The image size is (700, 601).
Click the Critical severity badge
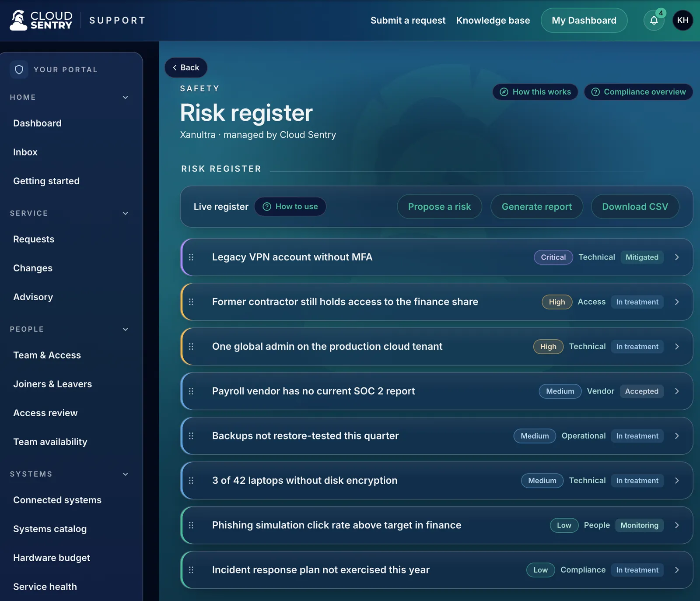pyautogui.click(x=553, y=257)
